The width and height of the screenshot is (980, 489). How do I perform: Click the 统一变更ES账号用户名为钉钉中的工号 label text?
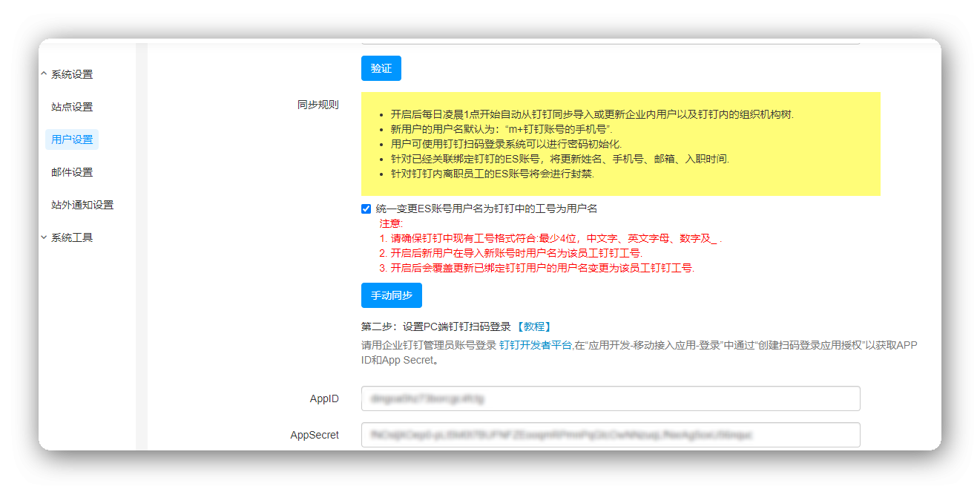[x=486, y=209]
